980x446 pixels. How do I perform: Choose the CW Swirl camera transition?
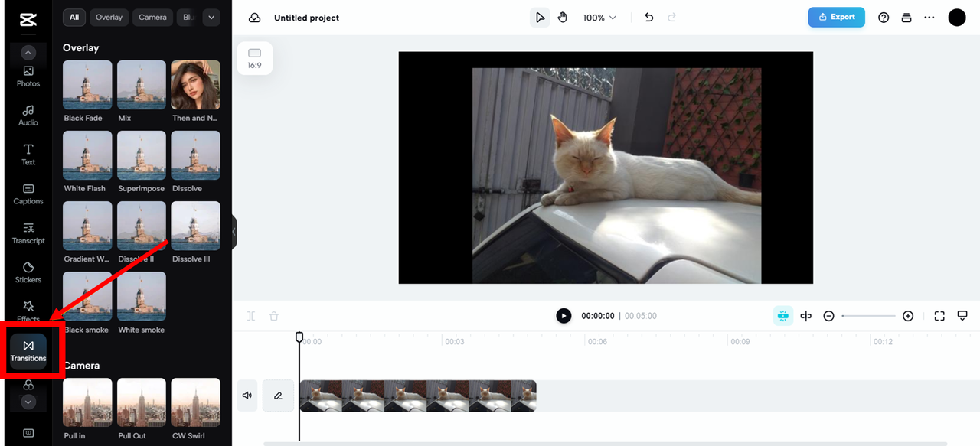click(x=195, y=402)
